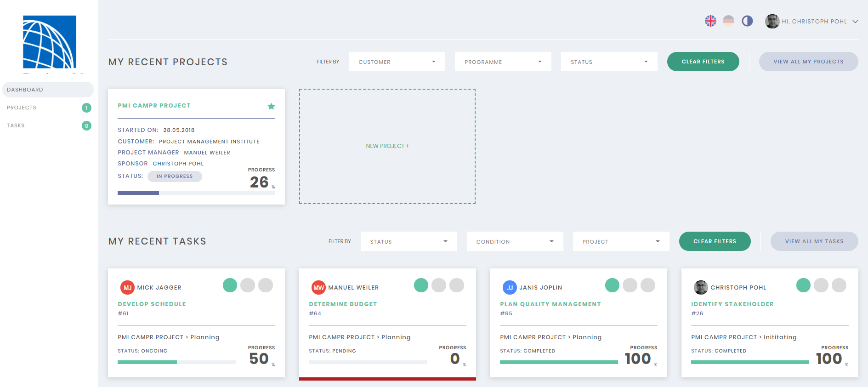Click Identify Stakeholder 100% progress bar
The width and height of the screenshot is (868, 387).
tap(750, 362)
